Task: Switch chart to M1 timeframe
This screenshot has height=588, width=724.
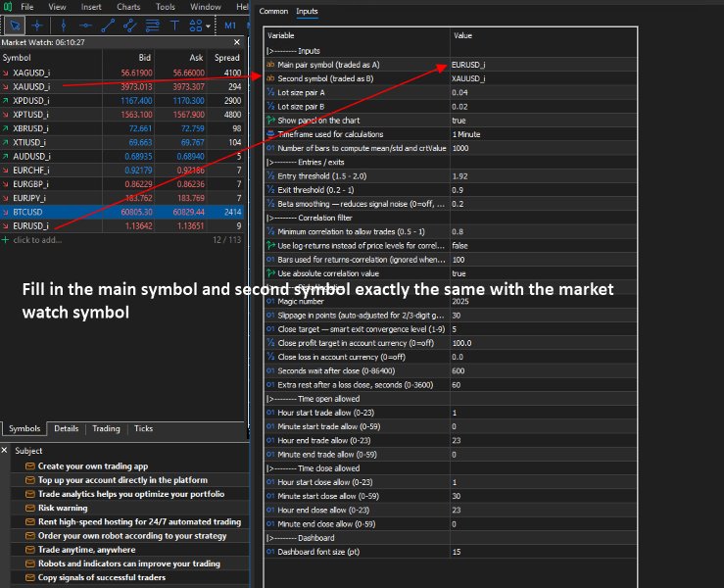Action: [x=230, y=25]
